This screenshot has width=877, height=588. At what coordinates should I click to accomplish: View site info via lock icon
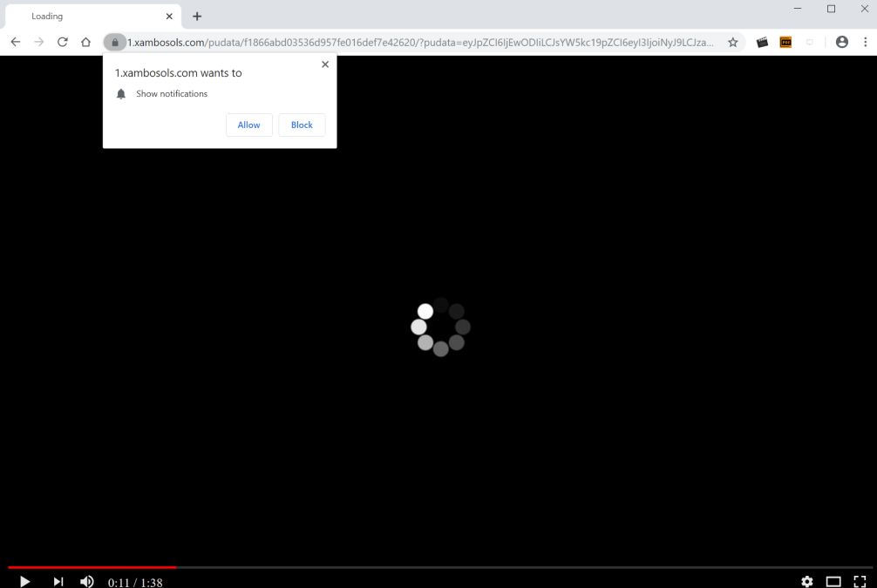(x=115, y=42)
